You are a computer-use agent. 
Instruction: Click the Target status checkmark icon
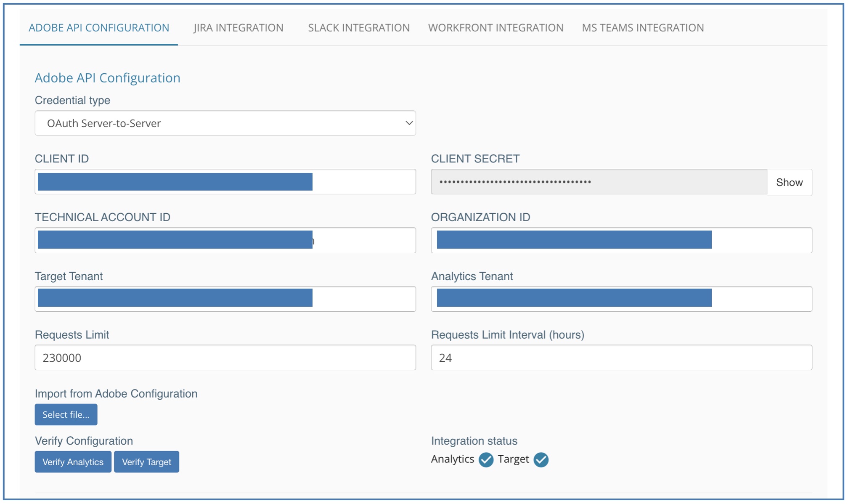point(541,460)
